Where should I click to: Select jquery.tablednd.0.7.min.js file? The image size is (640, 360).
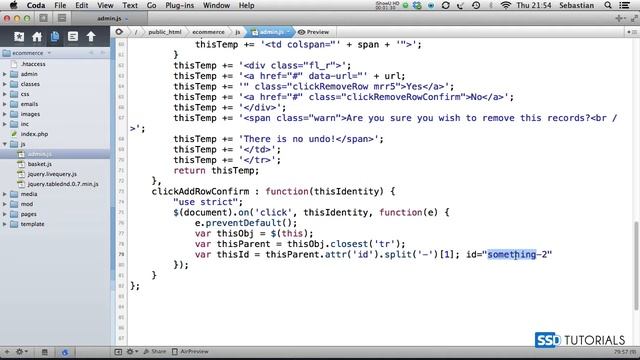(x=63, y=184)
